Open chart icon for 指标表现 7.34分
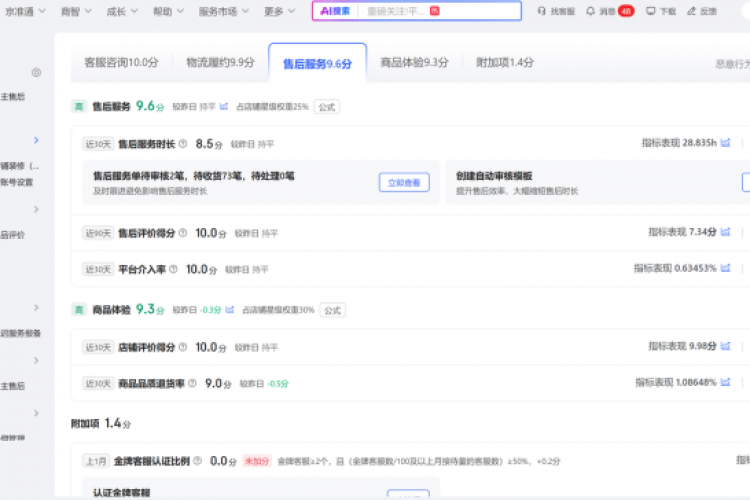Screen dimensions: 750x500 726,232
